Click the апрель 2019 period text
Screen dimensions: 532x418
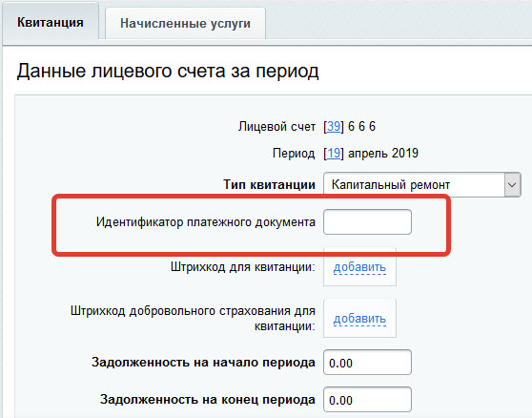(383, 153)
